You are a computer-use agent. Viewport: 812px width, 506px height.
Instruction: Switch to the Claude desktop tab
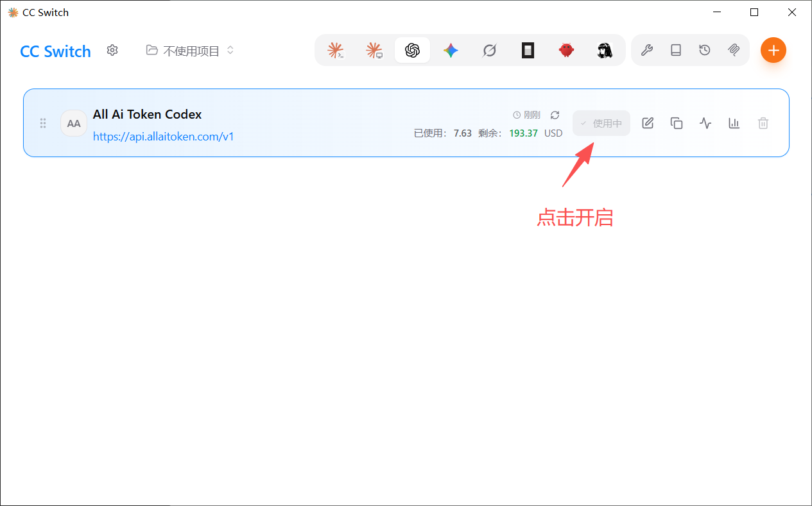pyautogui.click(x=374, y=50)
